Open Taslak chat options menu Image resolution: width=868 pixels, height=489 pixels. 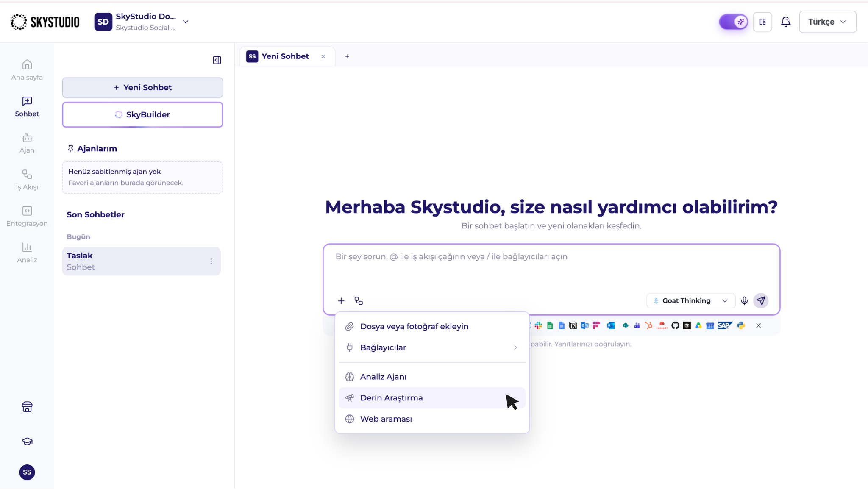coord(211,261)
